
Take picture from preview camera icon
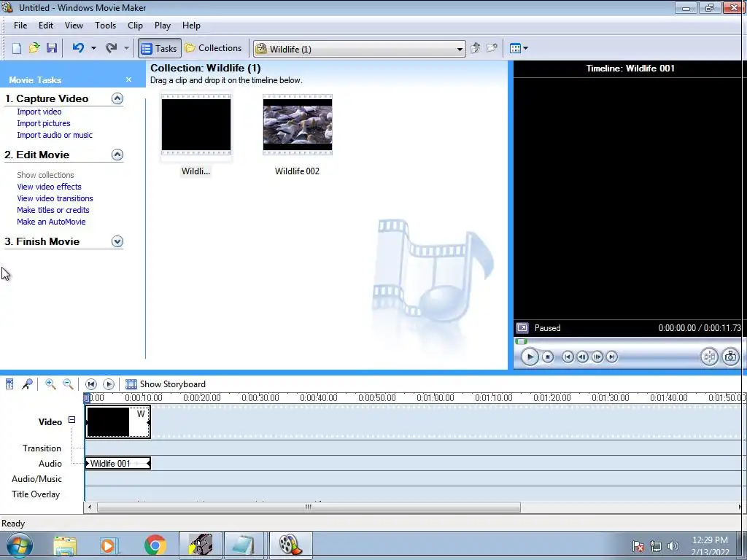[x=730, y=357]
